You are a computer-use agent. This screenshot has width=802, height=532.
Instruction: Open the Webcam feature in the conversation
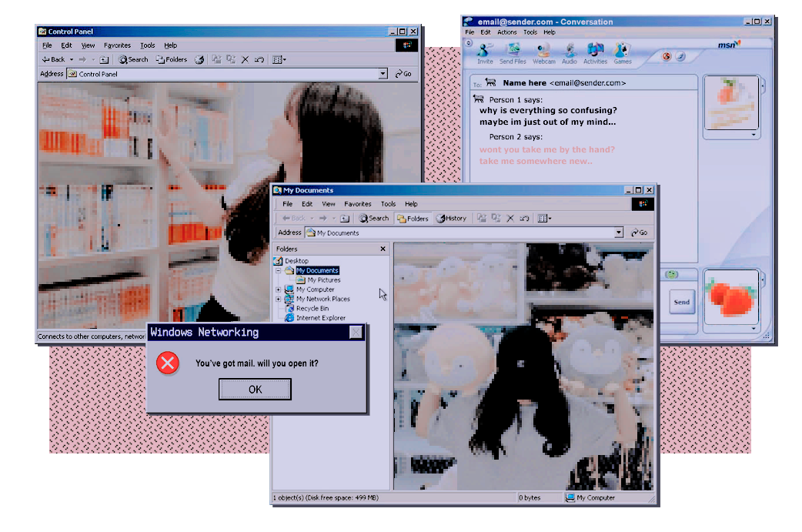point(543,50)
